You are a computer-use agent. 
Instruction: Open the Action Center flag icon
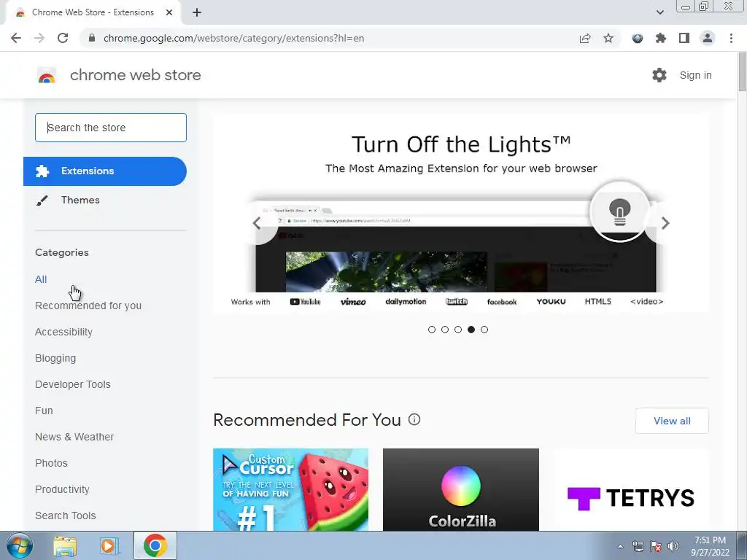click(656, 546)
